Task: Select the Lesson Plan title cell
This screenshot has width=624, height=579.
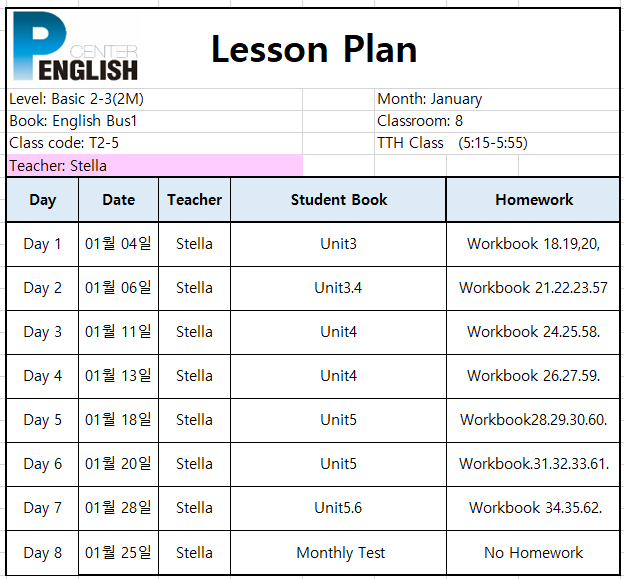Action: point(314,49)
